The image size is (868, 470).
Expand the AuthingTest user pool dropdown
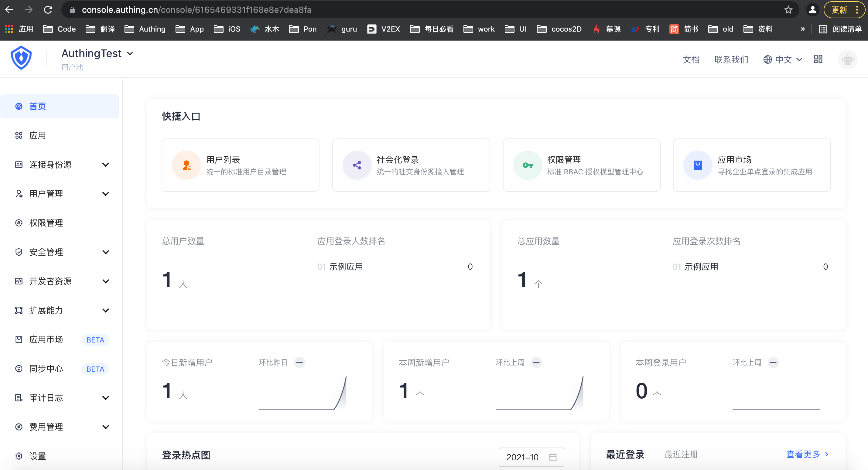(130, 53)
